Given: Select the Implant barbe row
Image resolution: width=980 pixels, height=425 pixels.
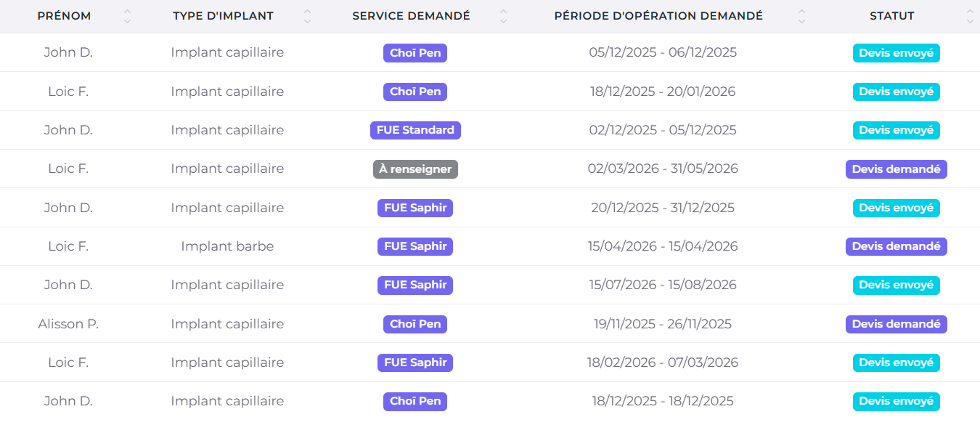Looking at the screenshot, I should pyautogui.click(x=227, y=246).
